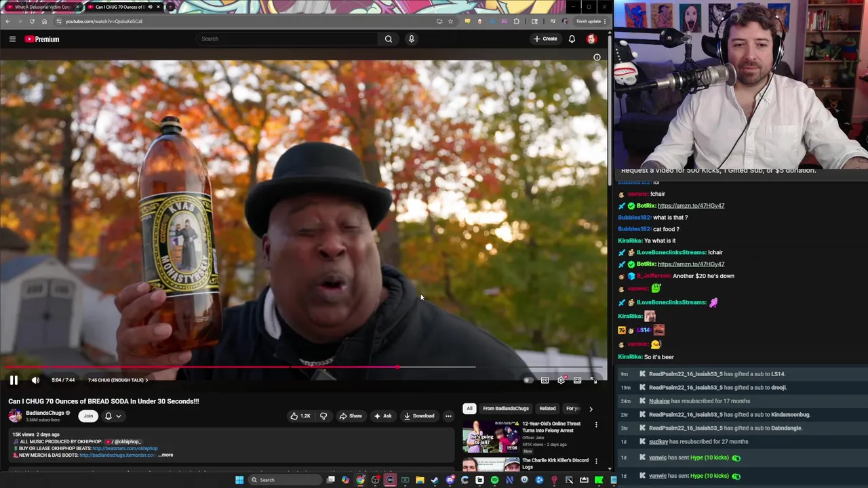The image size is (868, 488).
Task: Open Discord from the taskbar
Action: [x=450, y=480]
